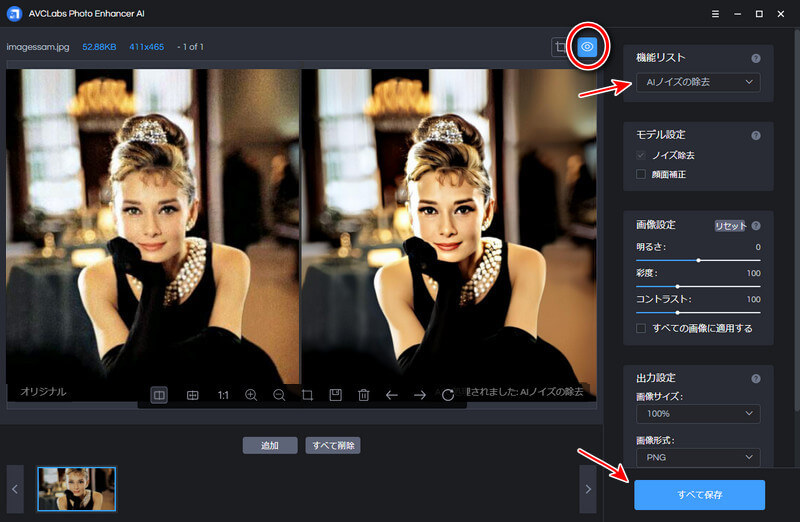Click the AVCLabs app logo
This screenshot has width=800, height=522.
tap(14, 14)
